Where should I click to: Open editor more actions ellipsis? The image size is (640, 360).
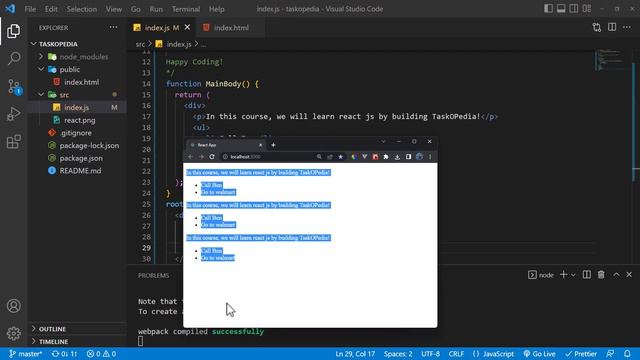point(627,27)
